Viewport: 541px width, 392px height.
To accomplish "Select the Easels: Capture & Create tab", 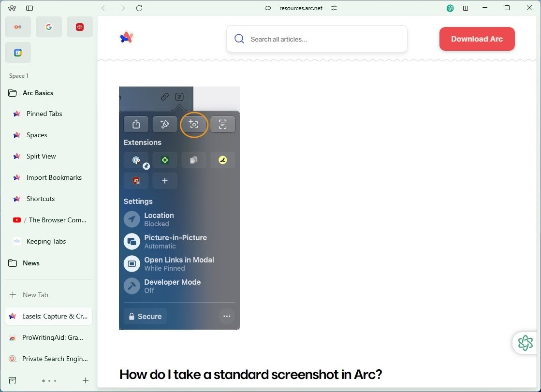I will [49, 316].
